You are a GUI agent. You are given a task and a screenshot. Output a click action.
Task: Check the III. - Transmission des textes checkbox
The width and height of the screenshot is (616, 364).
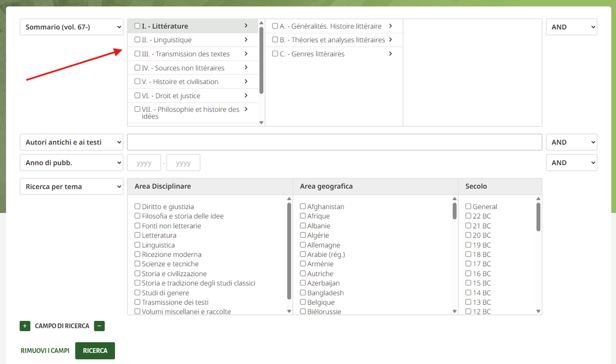(x=137, y=54)
